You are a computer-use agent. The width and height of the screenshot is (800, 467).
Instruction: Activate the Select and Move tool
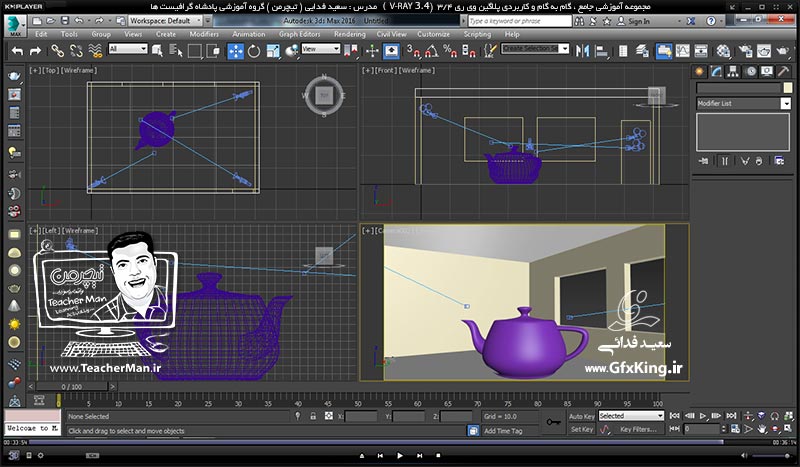click(235, 51)
